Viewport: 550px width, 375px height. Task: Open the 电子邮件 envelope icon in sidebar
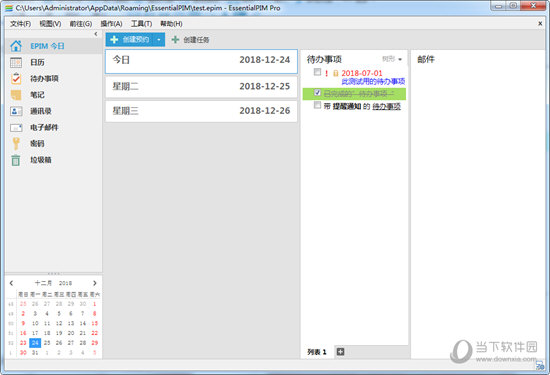[x=16, y=127]
